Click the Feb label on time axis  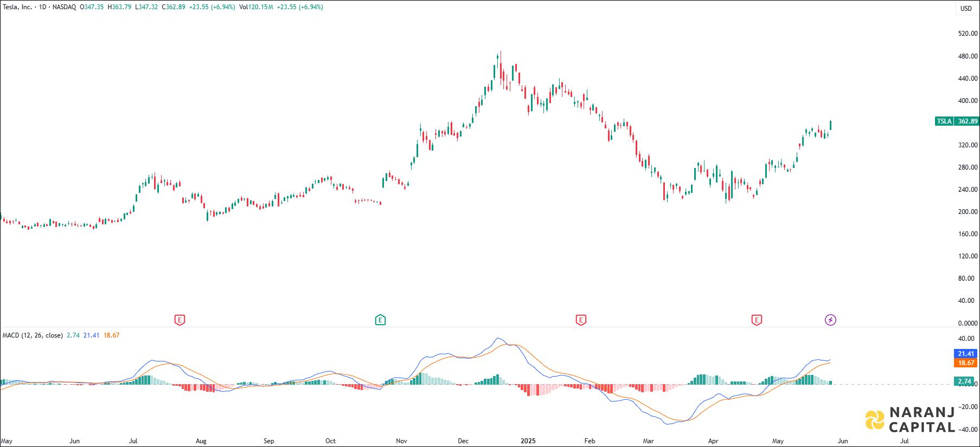590,441
